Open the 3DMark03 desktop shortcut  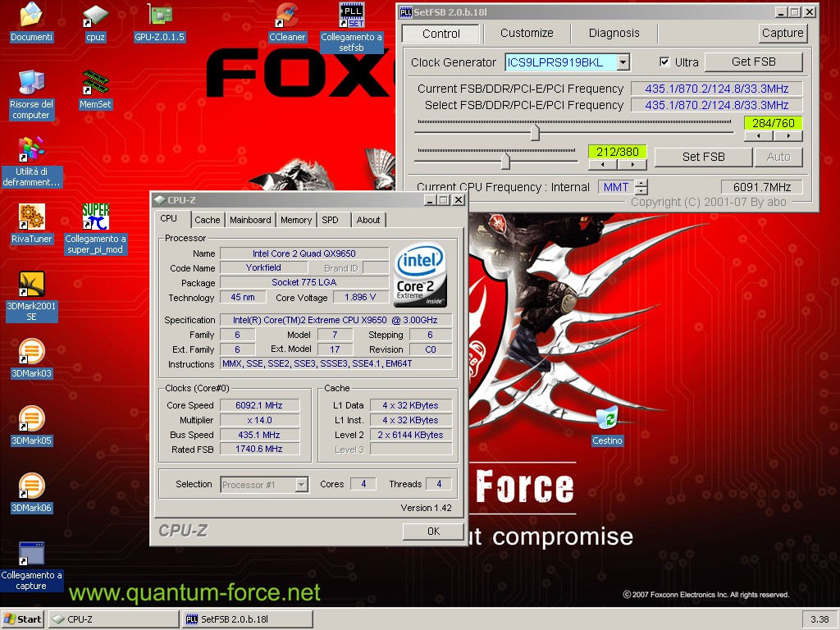[x=31, y=352]
